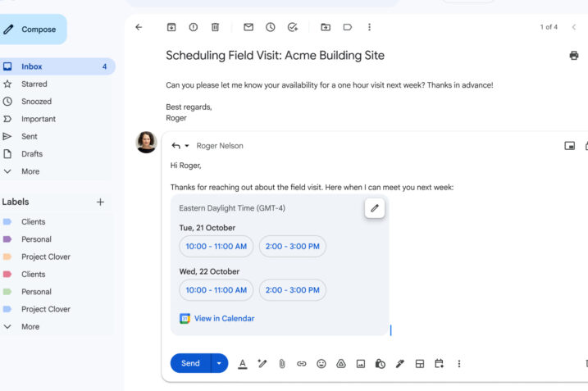Insert a file from Google Drive
This screenshot has height=391, width=588.
341,364
